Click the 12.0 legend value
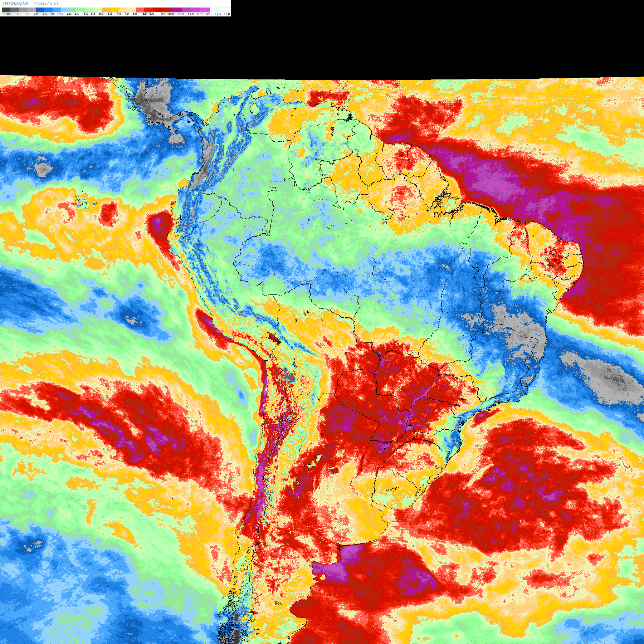Screen dimensions: 644x644 point(208,14)
